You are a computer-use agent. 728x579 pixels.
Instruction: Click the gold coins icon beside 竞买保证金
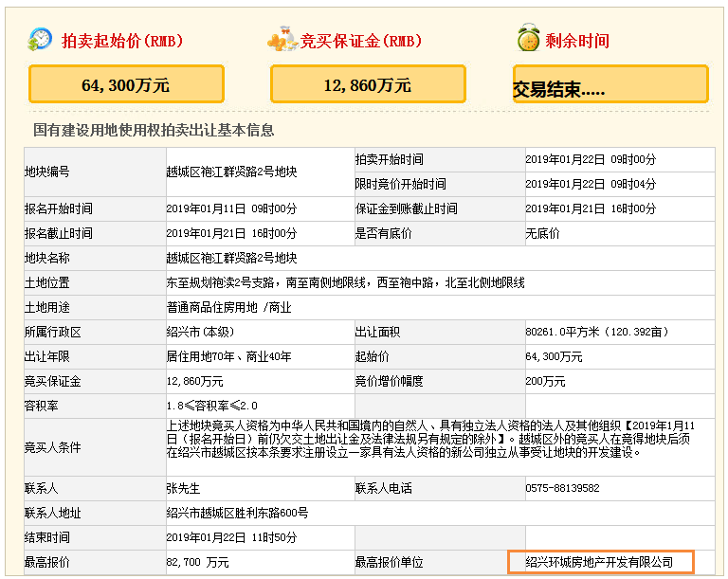coord(282,39)
